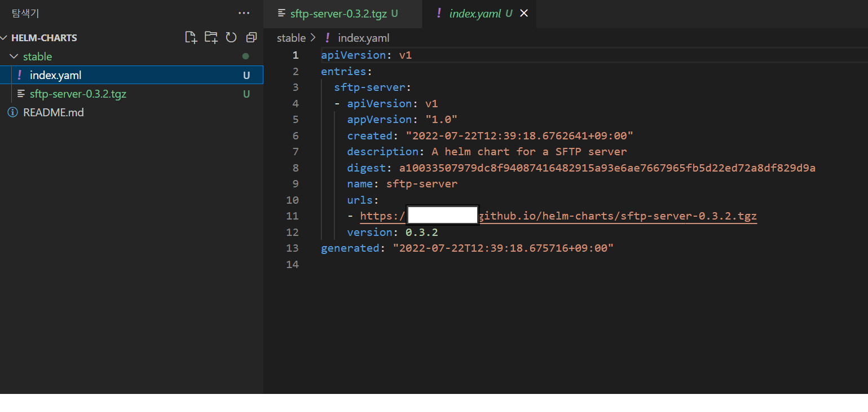This screenshot has width=868, height=412.
Task: Click on the 'entries:' key at line 2
Action: tap(347, 72)
